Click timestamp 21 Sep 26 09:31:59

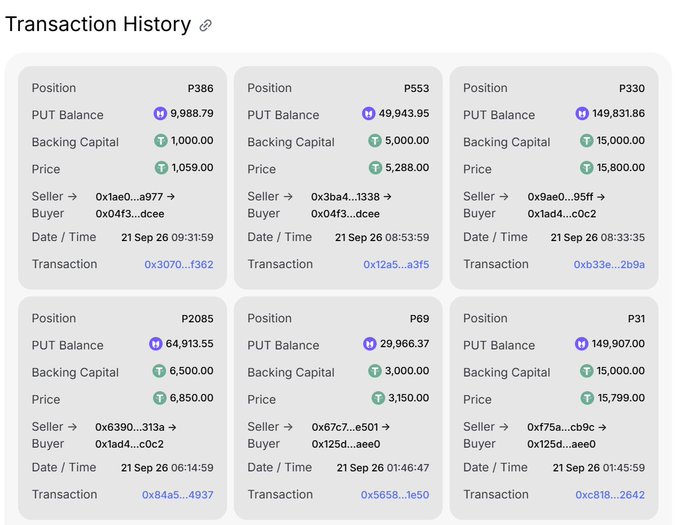167,238
